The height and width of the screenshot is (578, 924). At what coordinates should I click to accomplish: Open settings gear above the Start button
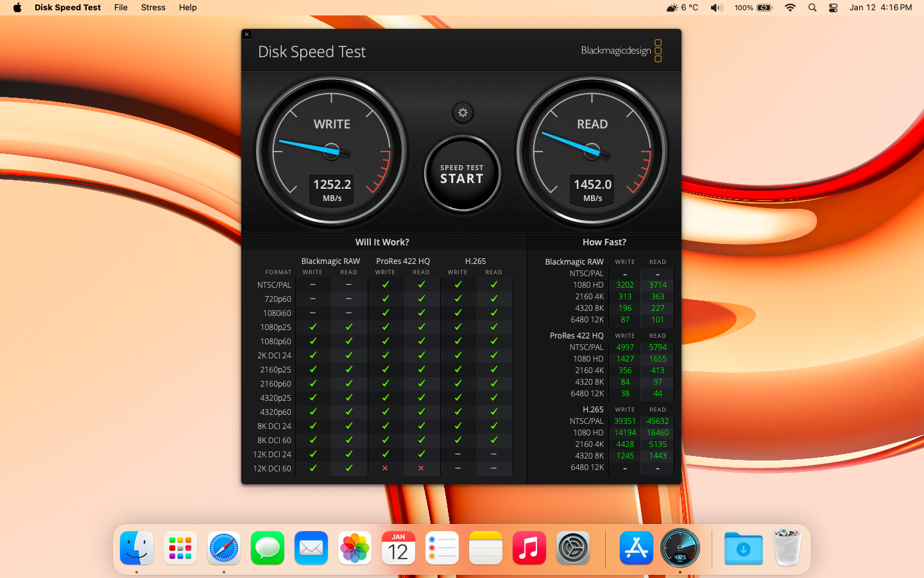(x=462, y=113)
